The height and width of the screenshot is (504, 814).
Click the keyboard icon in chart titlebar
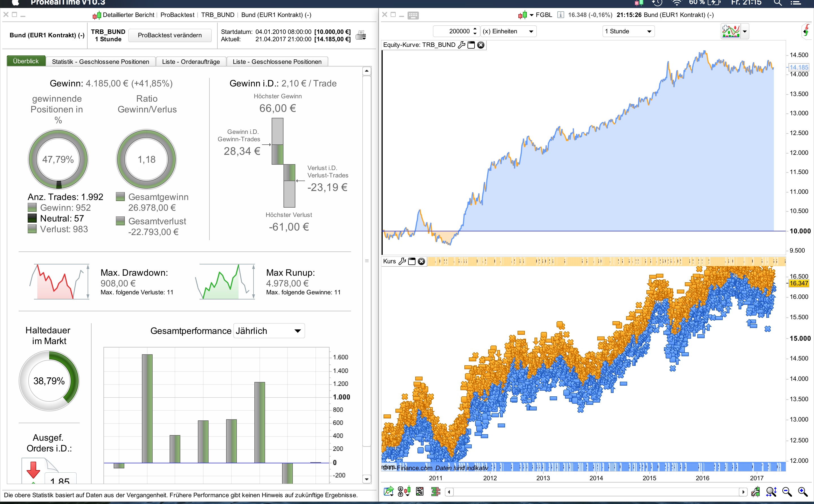click(x=413, y=15)
